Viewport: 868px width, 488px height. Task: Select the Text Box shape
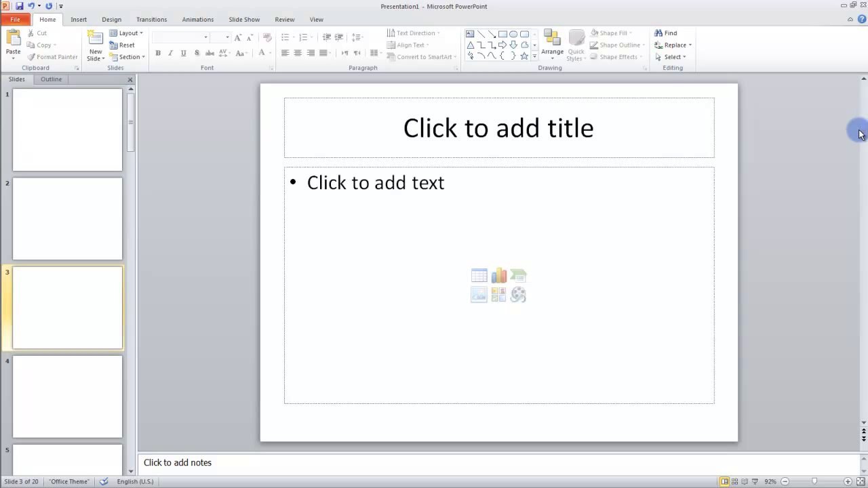[470, 34]
